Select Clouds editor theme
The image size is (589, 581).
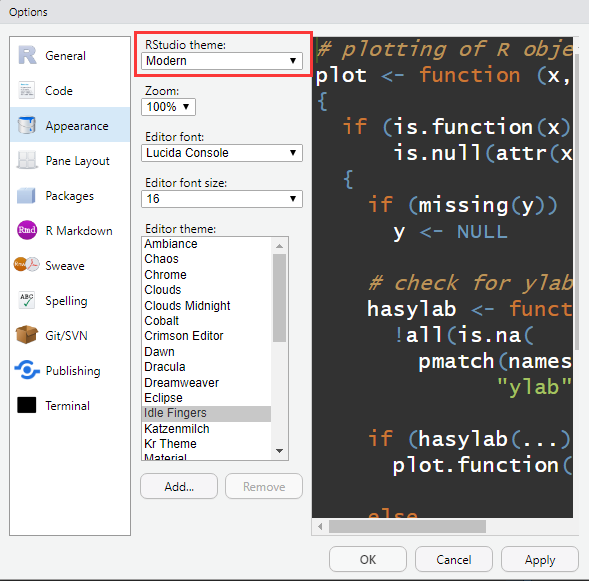206,290
